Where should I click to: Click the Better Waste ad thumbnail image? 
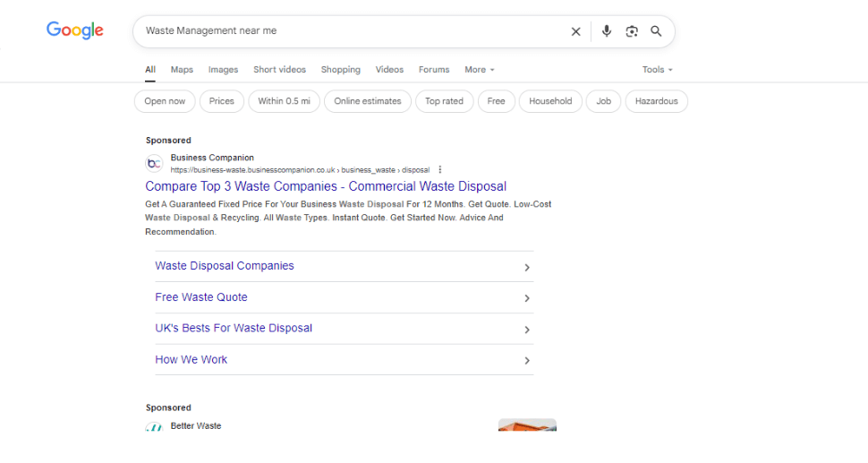pyautogui.click(x=527, y=424)
